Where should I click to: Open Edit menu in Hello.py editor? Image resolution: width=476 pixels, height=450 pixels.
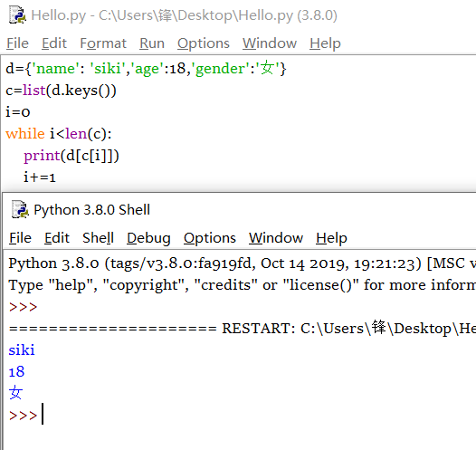click(54, 43)
